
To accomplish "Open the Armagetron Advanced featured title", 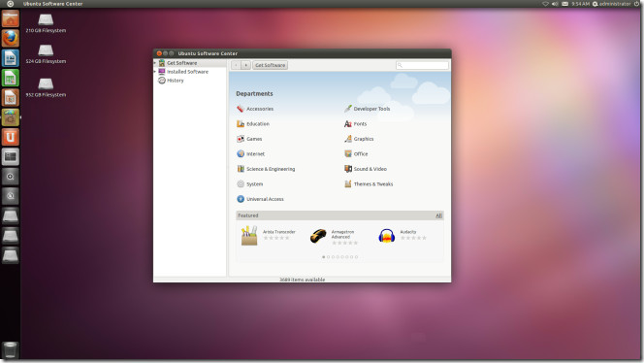I will pyautogui.click(x=342, y=234).
